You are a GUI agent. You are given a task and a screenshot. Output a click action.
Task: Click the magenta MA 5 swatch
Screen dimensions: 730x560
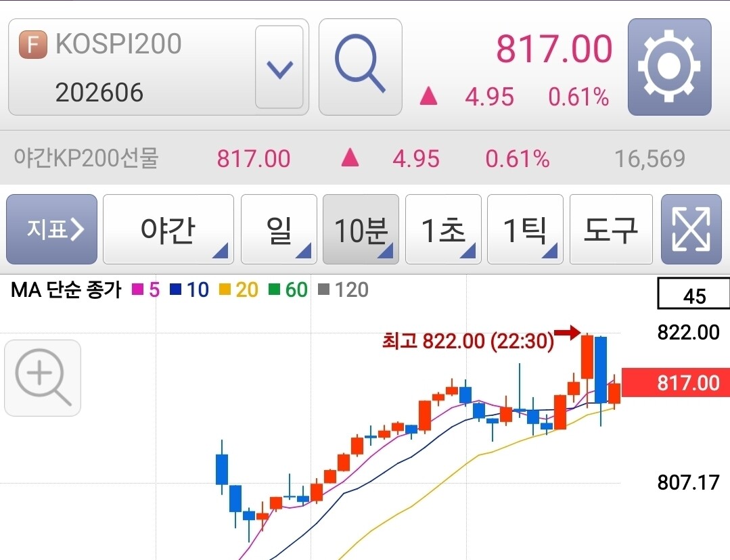tap(137, 289)
